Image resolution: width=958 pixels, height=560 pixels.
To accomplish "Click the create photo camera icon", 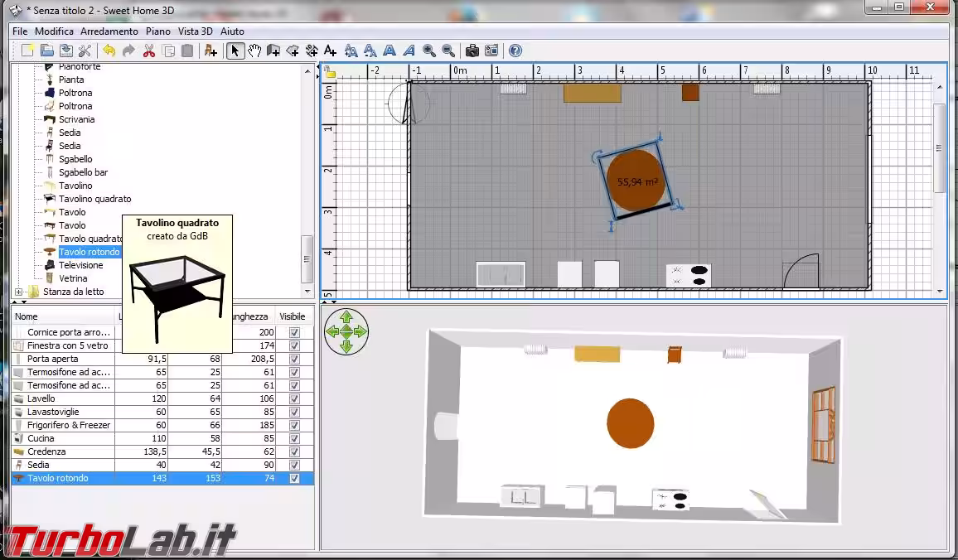I will 472,51.
